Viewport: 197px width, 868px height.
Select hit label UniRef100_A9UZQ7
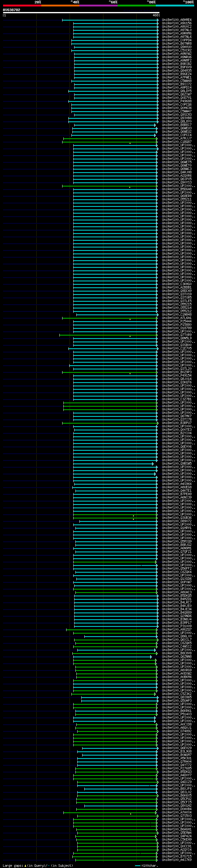pos(176,630)
